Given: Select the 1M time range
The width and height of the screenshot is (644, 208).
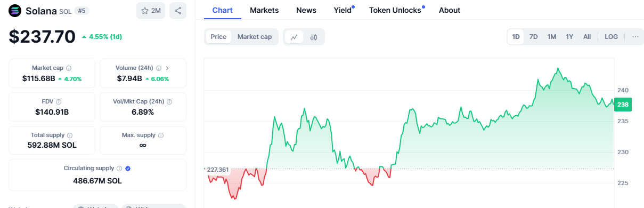Looking at the screenshot, I should pyautogui.click(x=552, y=37).
